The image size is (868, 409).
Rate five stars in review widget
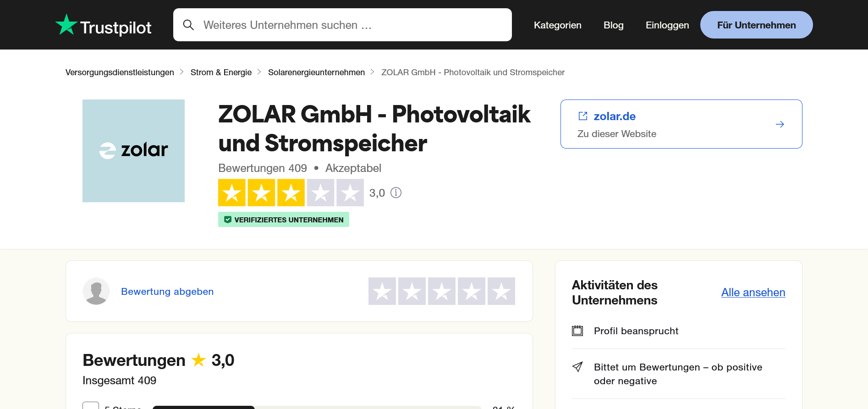coord(501,291)
